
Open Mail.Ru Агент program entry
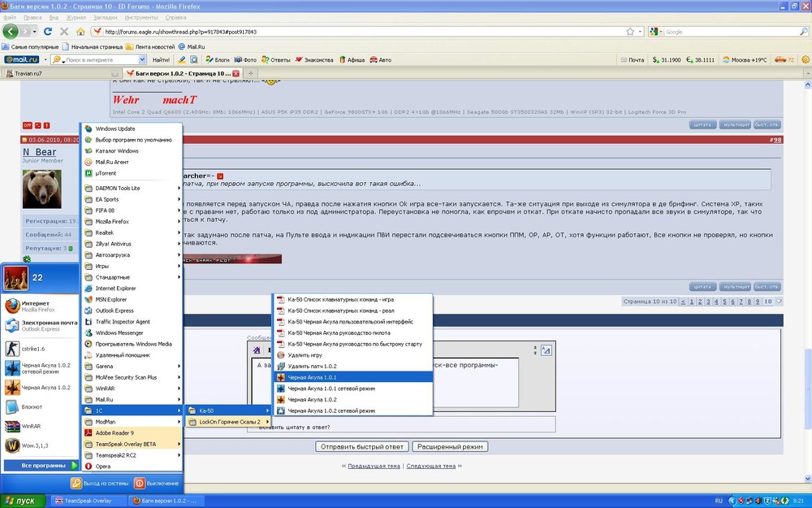point(132,162)
